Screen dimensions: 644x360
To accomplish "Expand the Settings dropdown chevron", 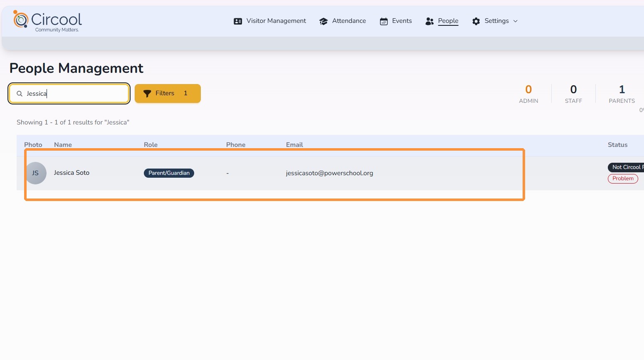I will pos(516,21).
